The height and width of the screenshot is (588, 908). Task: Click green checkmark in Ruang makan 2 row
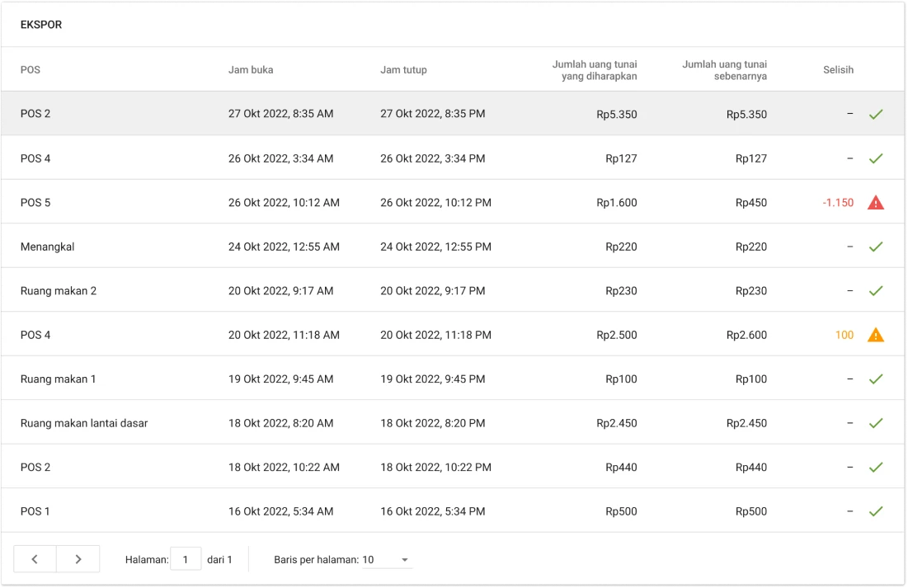click(x=875, y=290)
